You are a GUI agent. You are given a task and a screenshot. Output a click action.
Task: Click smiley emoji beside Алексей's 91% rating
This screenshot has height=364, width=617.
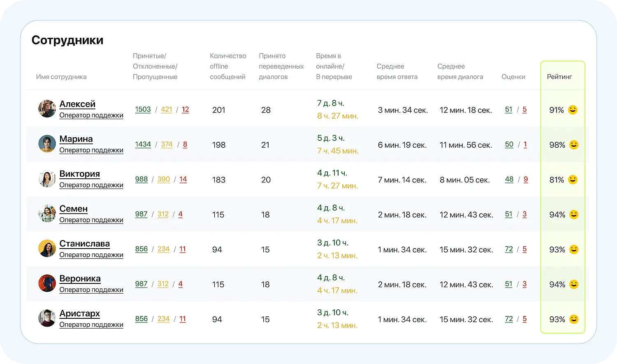pyautogui.click(x=573, y=110)
